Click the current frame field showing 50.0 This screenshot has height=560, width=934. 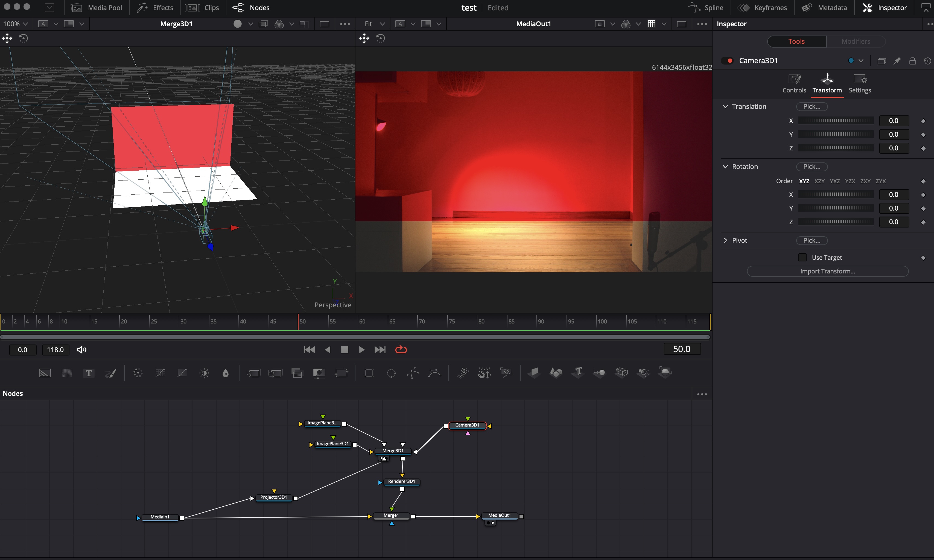pyautogui.click(x=682, y=349)
